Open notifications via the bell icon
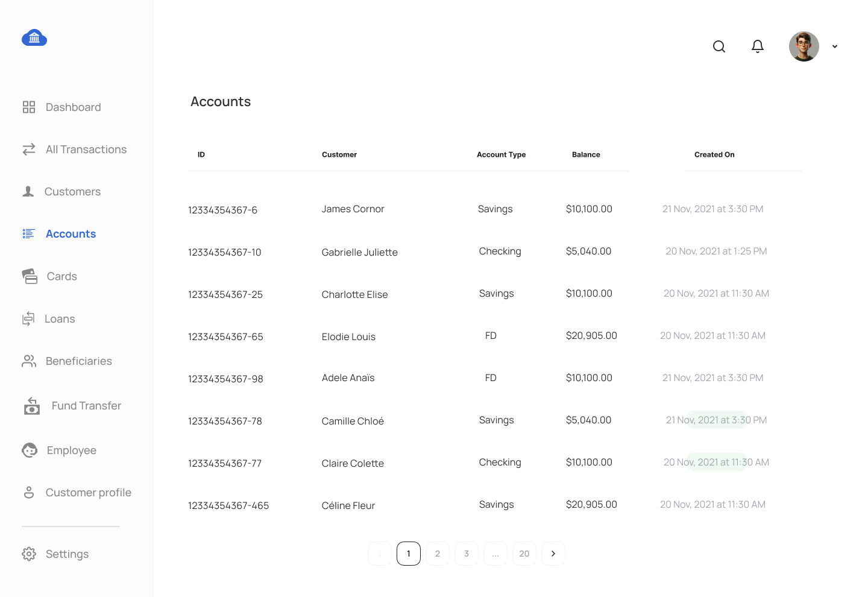This screenshot has height=597, width=868. point(758,46)
